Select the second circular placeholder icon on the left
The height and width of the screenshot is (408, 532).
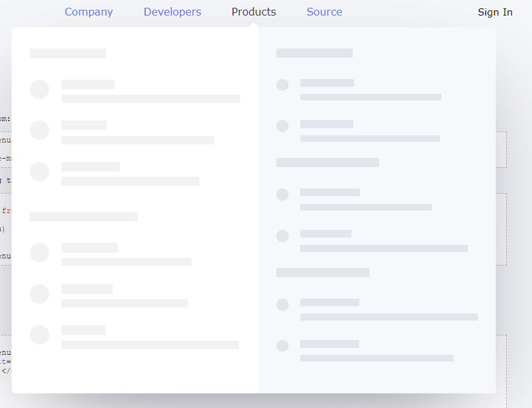pyautogui.click(x=39, y=130)
